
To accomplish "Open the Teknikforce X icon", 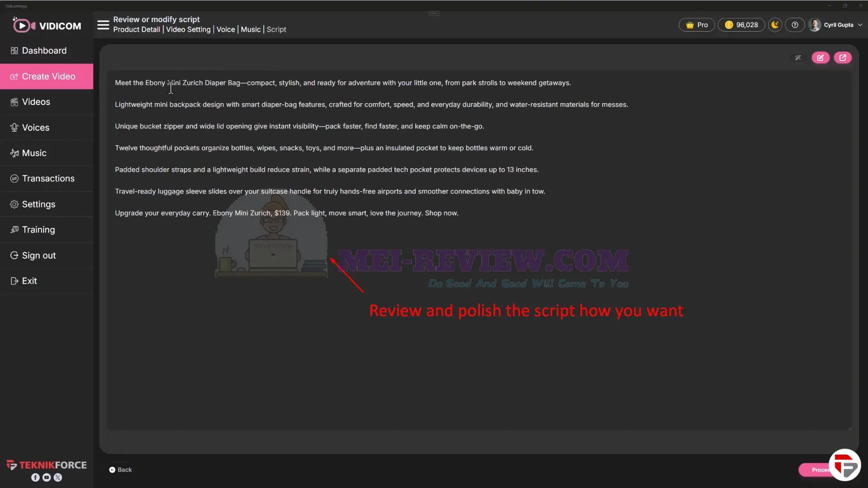I will click(x=58, y=478).
